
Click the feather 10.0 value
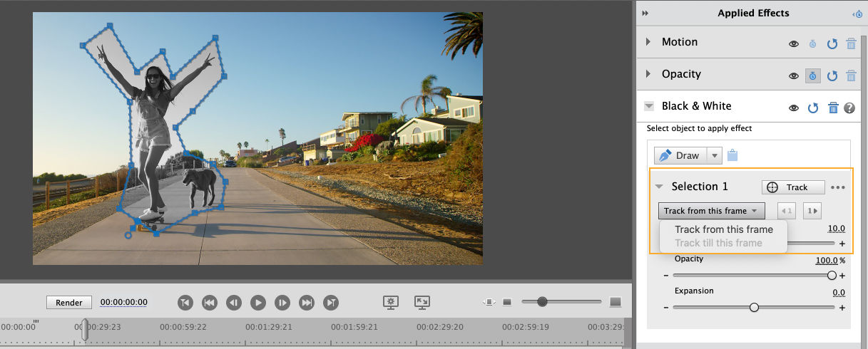(836, 229)
